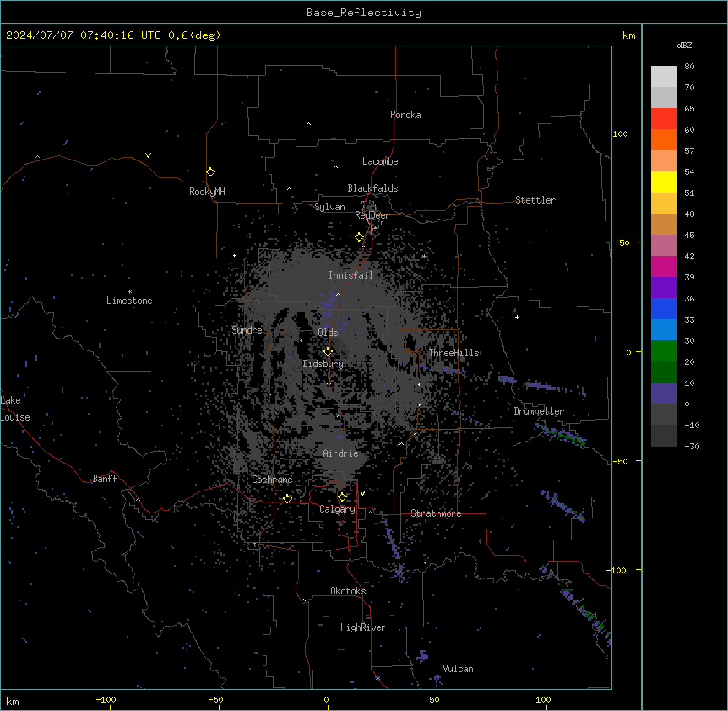Select the white caret marker southwest of Ponoka
Image resolution: width=728 pixels, height=711 pixels.
pyautogui.click(x=308, y=124)
